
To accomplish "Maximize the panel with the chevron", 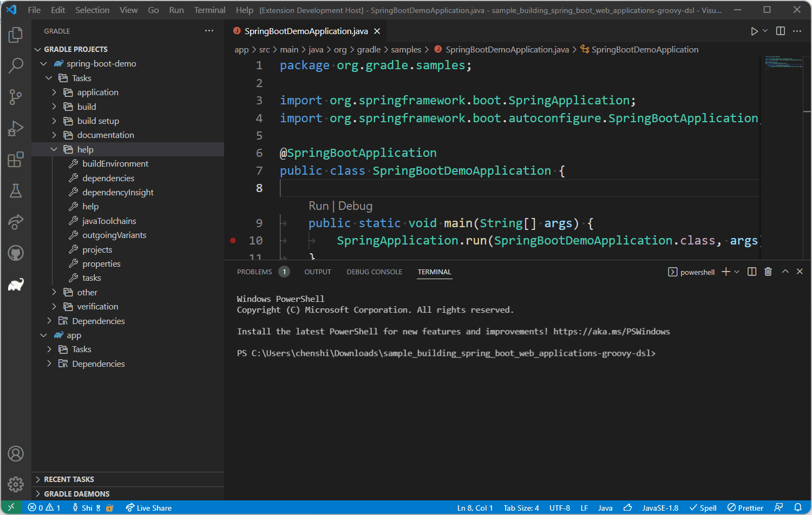I will tap(785, 272).
